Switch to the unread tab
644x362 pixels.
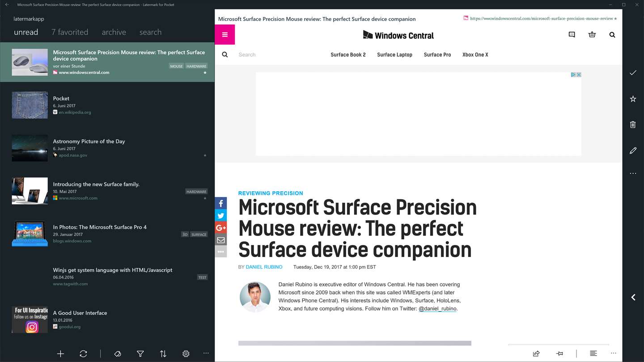click(26, 32)
